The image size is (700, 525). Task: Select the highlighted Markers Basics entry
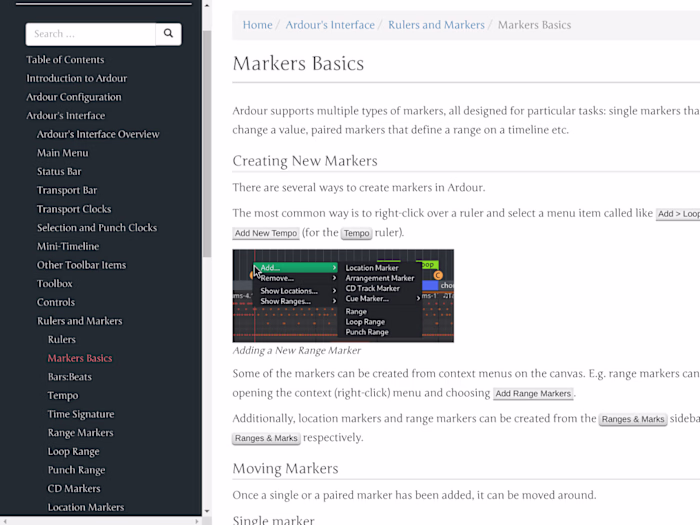tap(80, 358)
